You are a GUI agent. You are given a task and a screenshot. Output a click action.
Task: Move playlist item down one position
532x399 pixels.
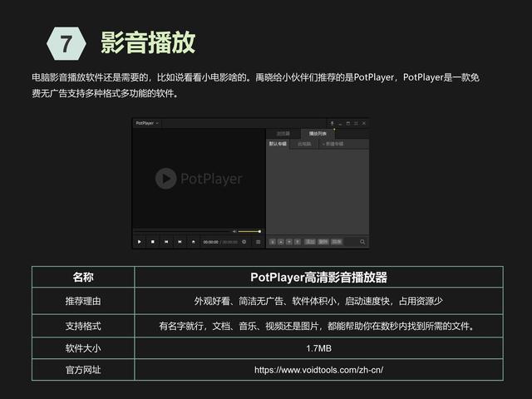(x=289, y=242)
